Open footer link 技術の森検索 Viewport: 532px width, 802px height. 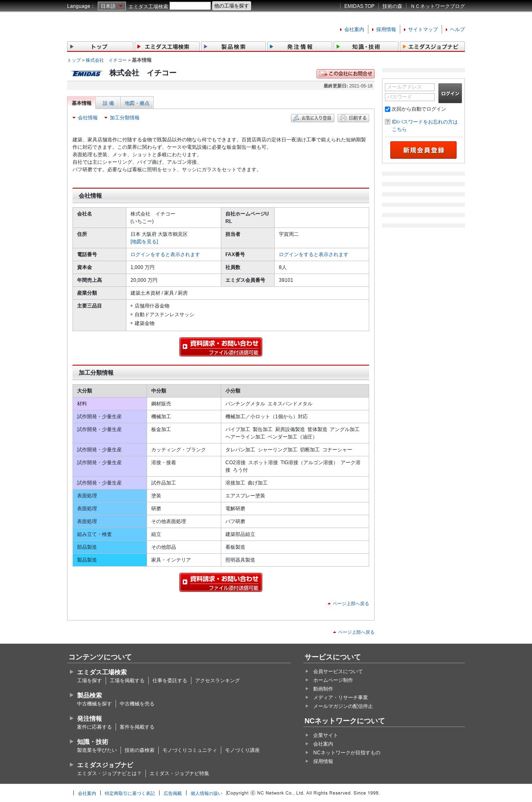tap(140, 750)
